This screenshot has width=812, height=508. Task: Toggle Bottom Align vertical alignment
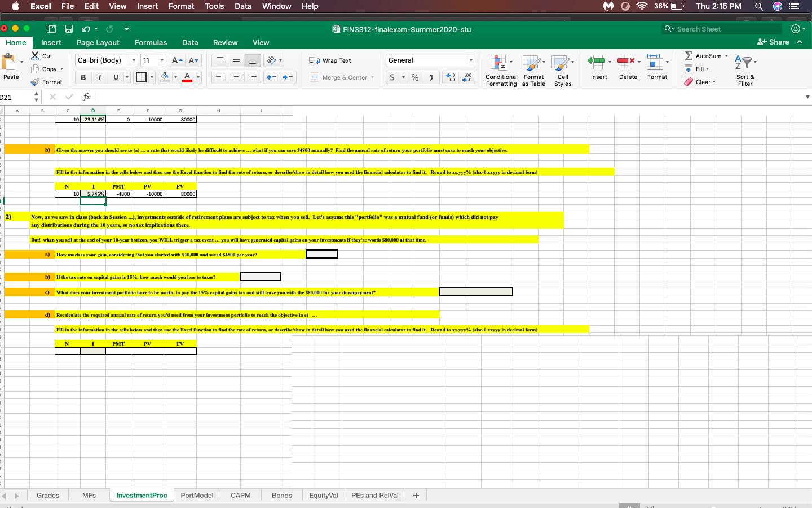tap(253, 60)
